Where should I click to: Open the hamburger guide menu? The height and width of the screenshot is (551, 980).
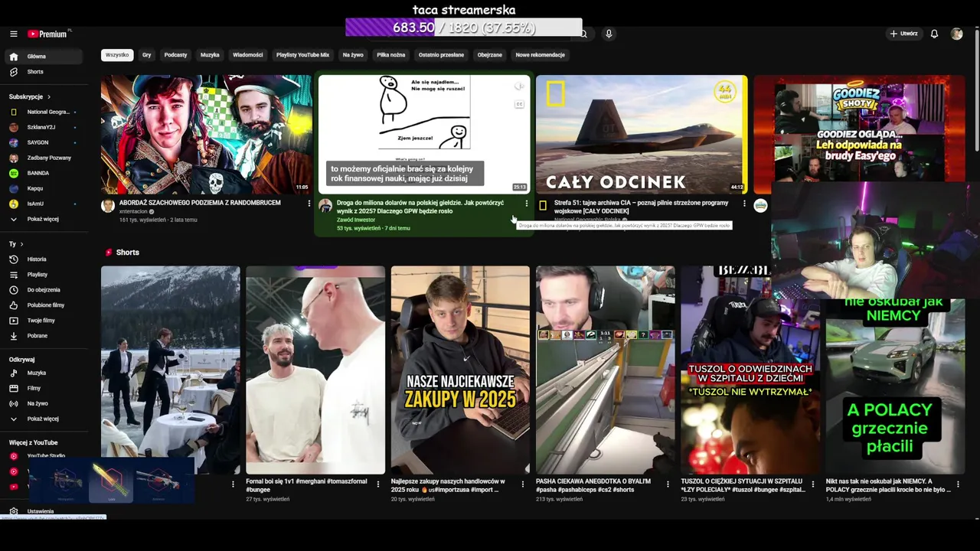coord(13,34)
